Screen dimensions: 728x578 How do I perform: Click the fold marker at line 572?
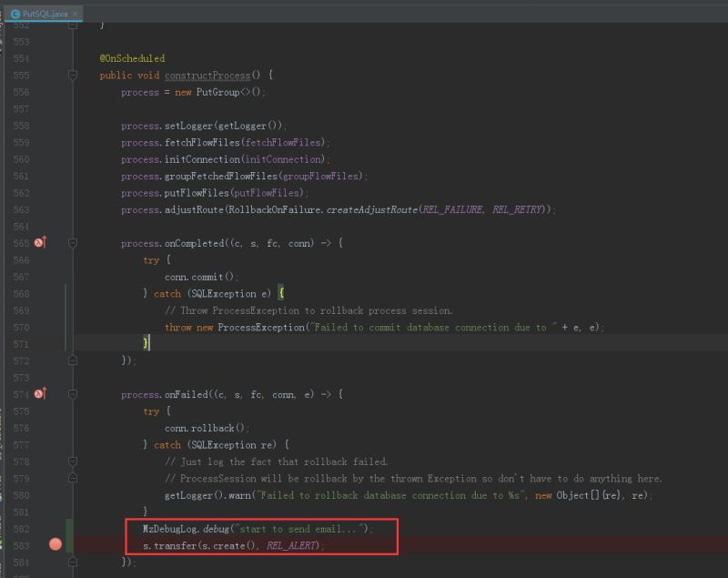(x=75, y=360)
